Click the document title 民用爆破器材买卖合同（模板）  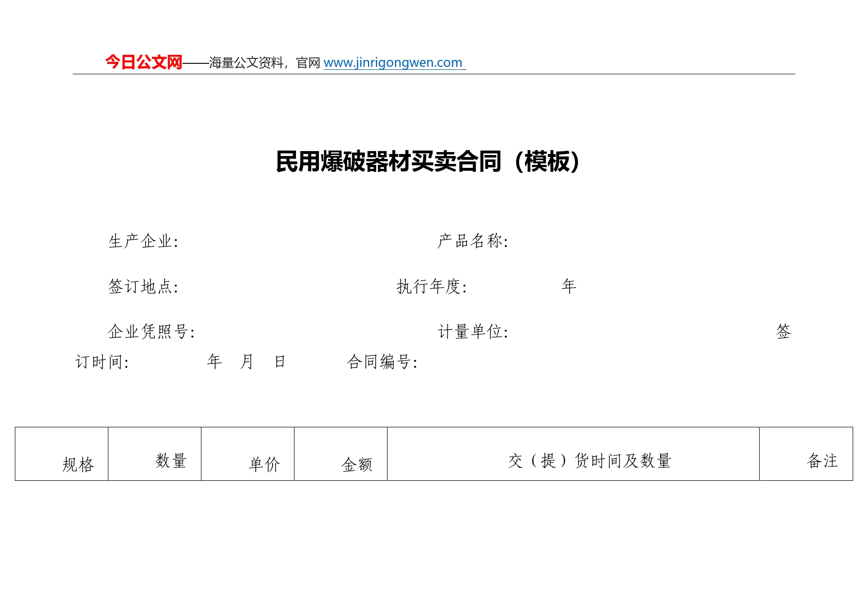(x=428, y=161)
